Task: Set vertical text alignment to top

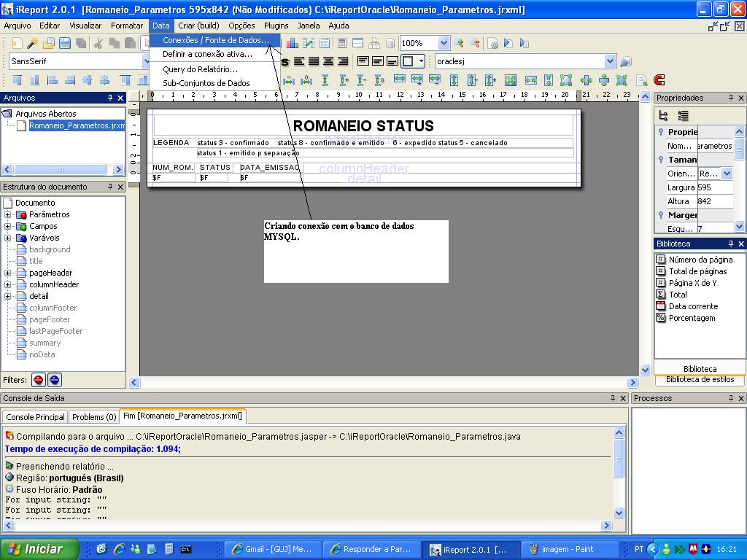Action: [363, 61]
